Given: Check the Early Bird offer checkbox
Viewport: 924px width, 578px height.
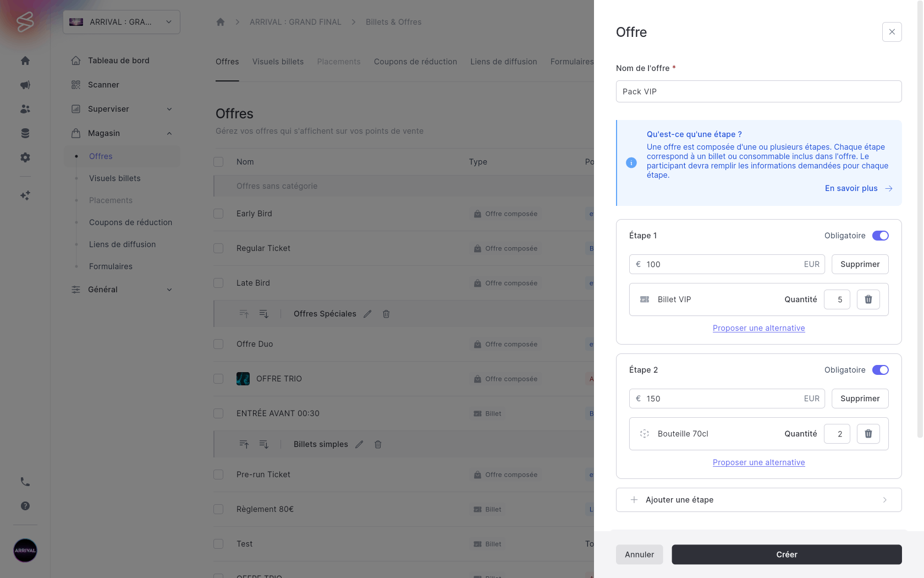Looking at the screenshot, I should tap(218, 214).
